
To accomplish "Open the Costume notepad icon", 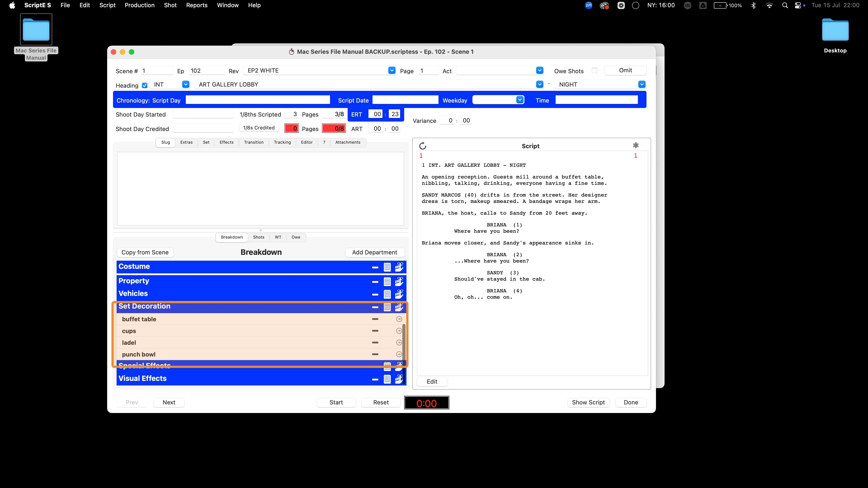I will [387, 267].
